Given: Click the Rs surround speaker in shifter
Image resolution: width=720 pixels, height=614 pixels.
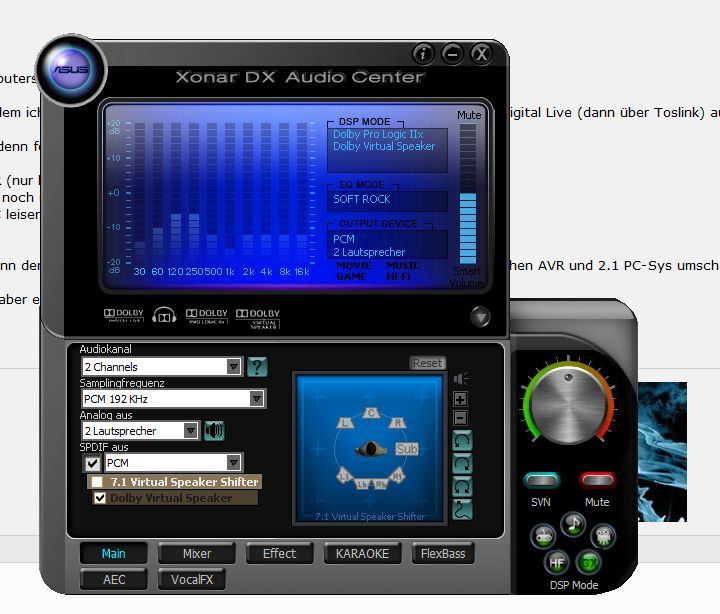Looking at the screenshot, I should coord(397,475).
